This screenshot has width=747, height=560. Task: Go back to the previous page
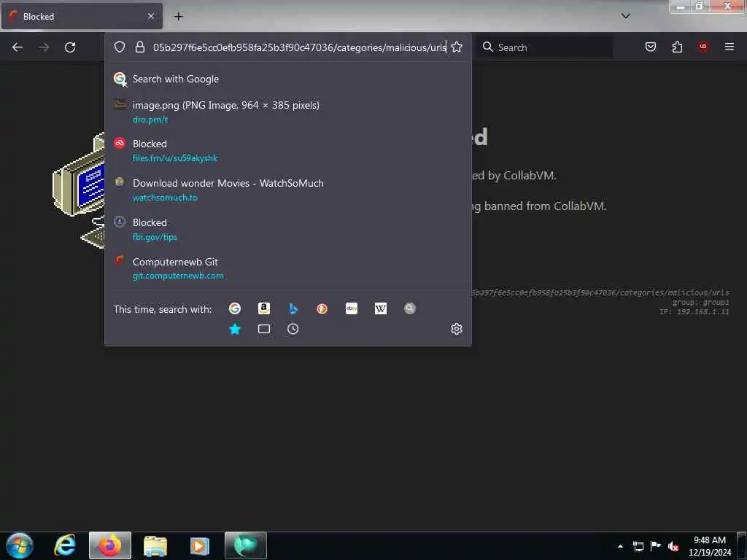(x=18, y=47)
